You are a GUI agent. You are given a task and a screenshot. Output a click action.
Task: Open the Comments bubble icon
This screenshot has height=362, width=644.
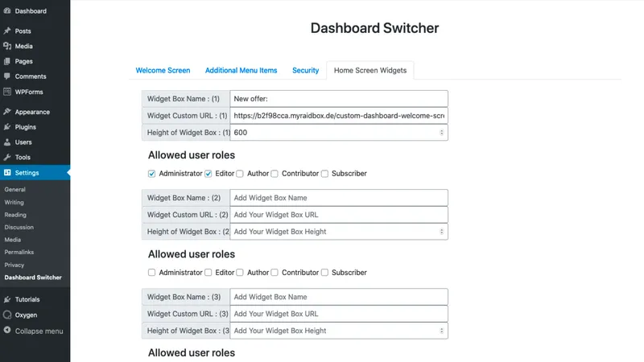7,76
